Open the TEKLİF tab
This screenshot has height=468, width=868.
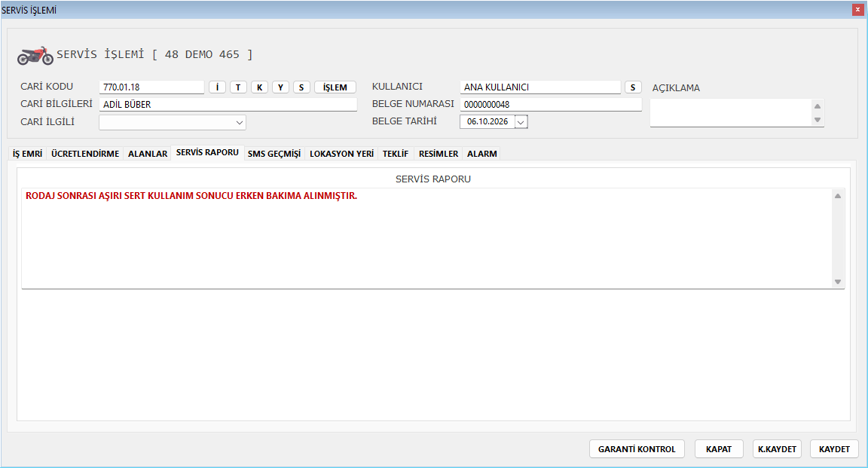coord(396,154)
